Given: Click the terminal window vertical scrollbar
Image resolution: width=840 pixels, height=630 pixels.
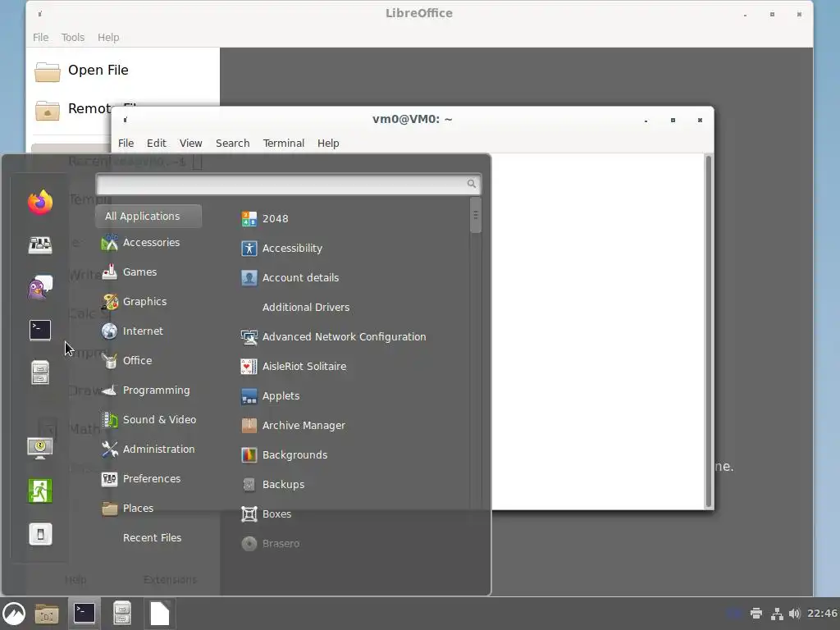Looking at the screenshot, I should pyautogui.click(x=709, y=331).
